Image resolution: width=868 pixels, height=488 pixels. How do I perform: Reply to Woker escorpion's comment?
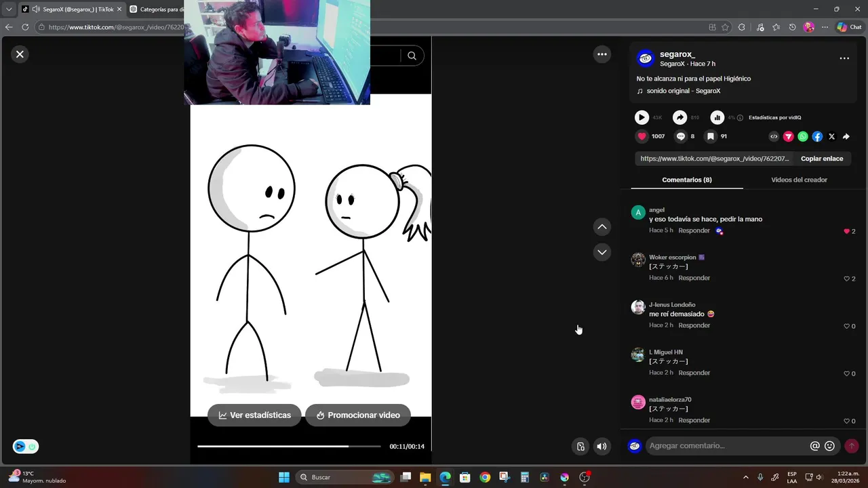(694, 278)
